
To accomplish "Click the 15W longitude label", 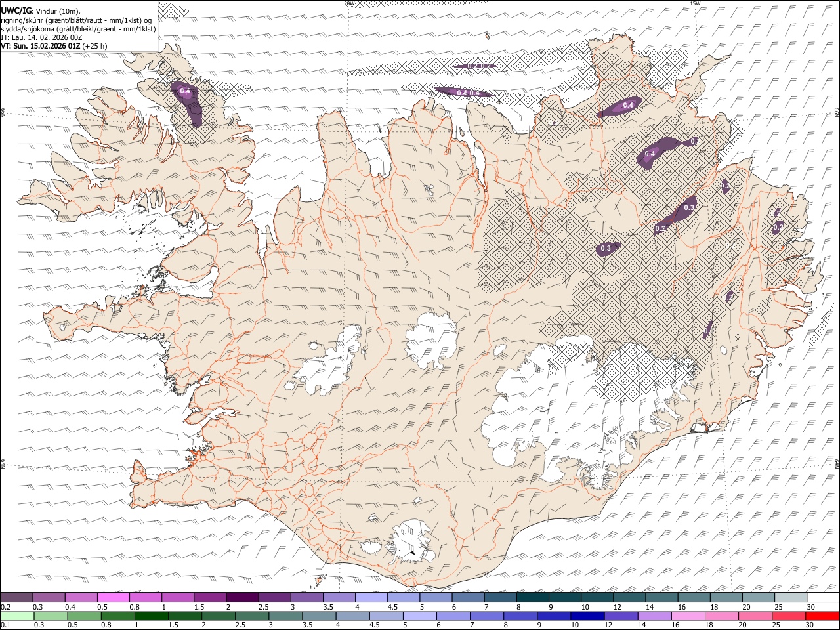I will point(695,3).
